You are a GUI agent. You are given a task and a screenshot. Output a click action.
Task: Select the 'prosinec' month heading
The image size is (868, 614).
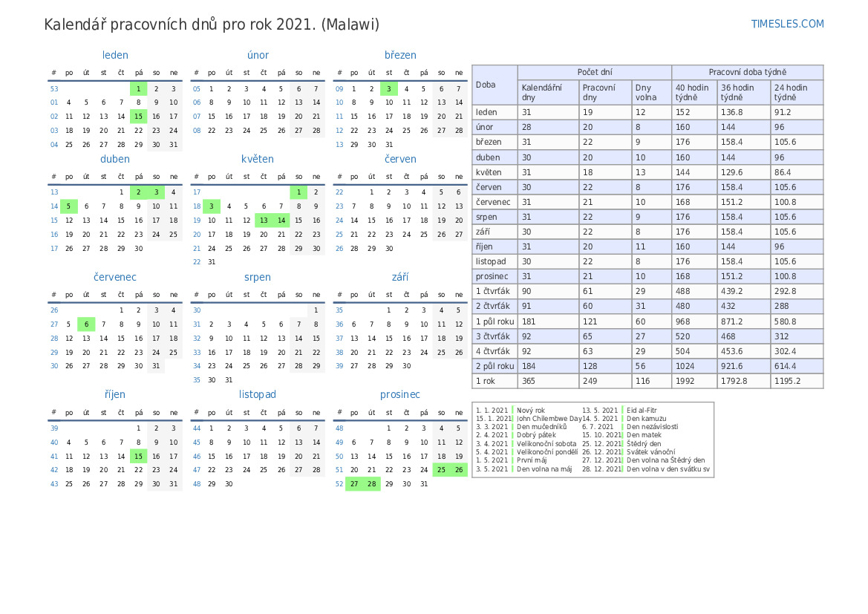pos(400,394)
